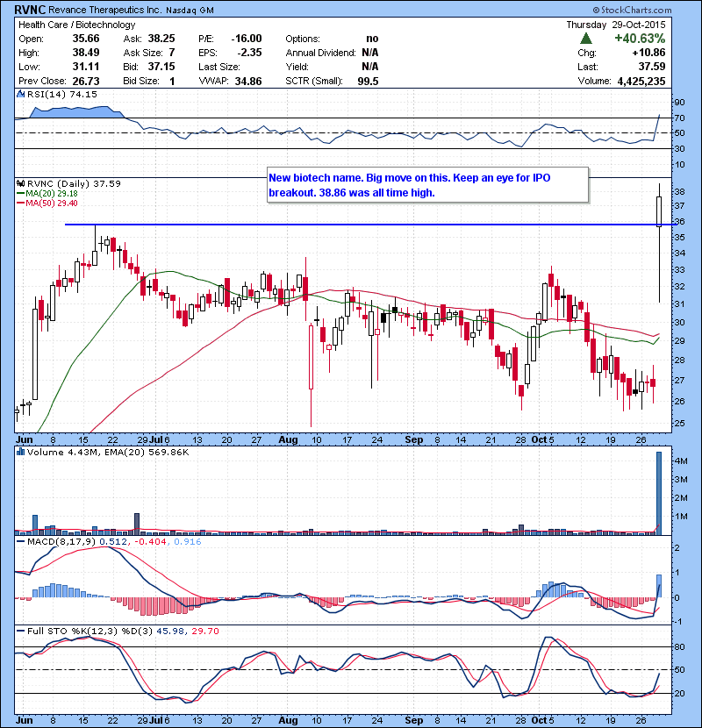
Task: Click the StockCharts.com copyright text
Action: coord(632,10)
